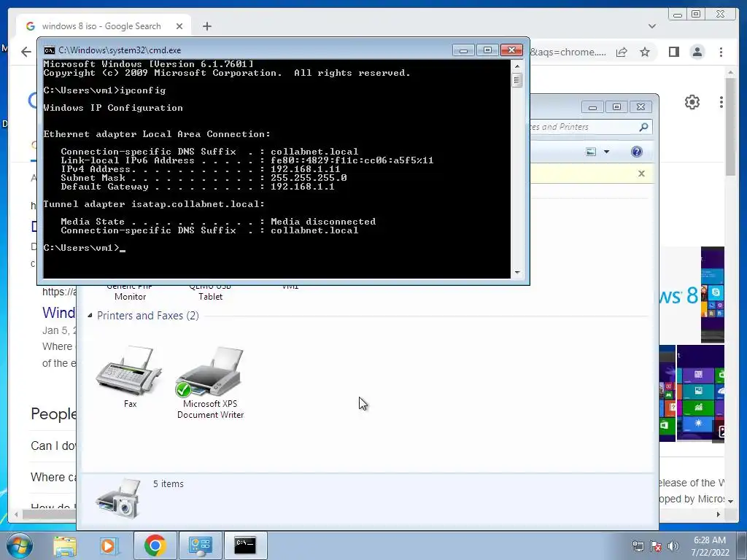Screen dimensions: 747x560
Task: Open the view options dropdown arrow
Action: pos(606,152)
